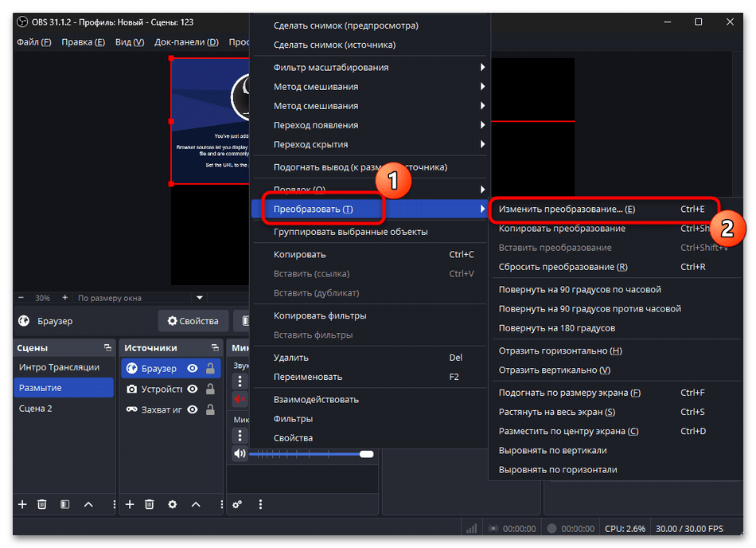Open source properties gear in Sources toolbar
This screenshot has width=756, height=548.
(172, 504)
